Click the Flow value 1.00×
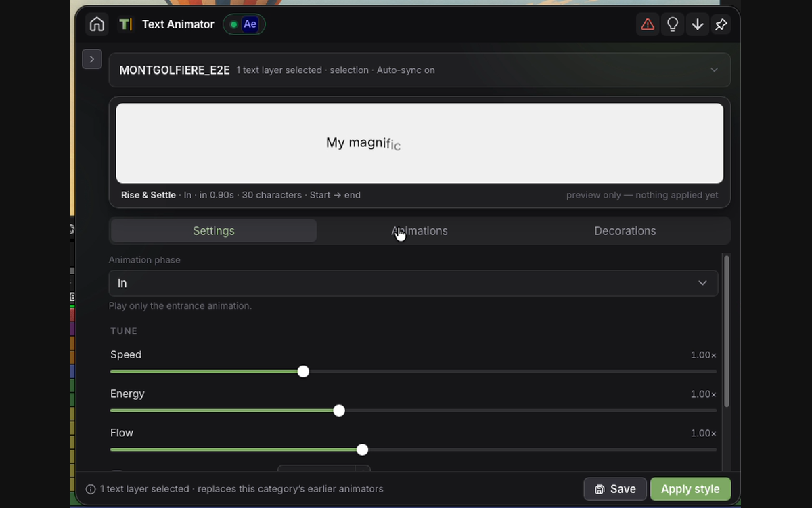Viewport: 812px width, 508px height. 703,433
